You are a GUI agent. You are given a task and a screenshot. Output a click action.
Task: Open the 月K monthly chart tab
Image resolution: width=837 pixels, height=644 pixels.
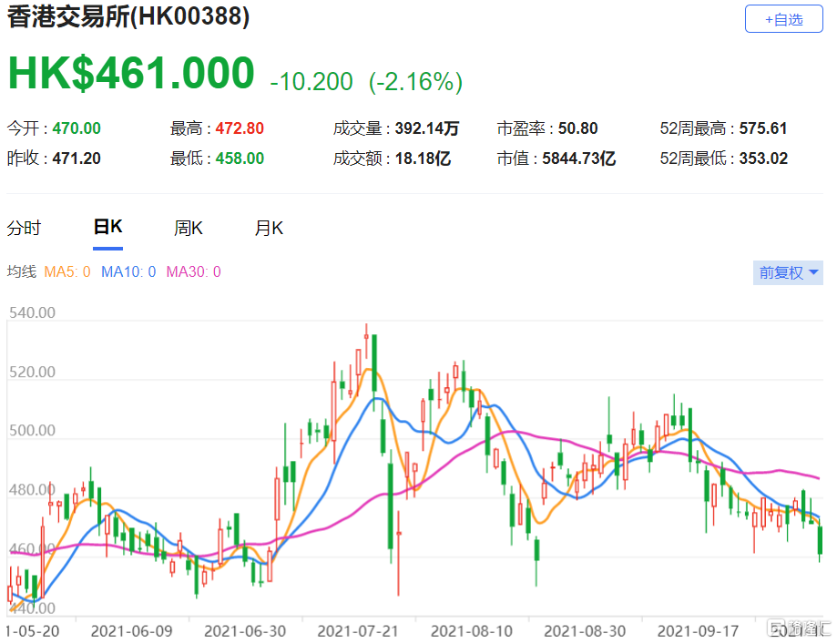point(269,228)
